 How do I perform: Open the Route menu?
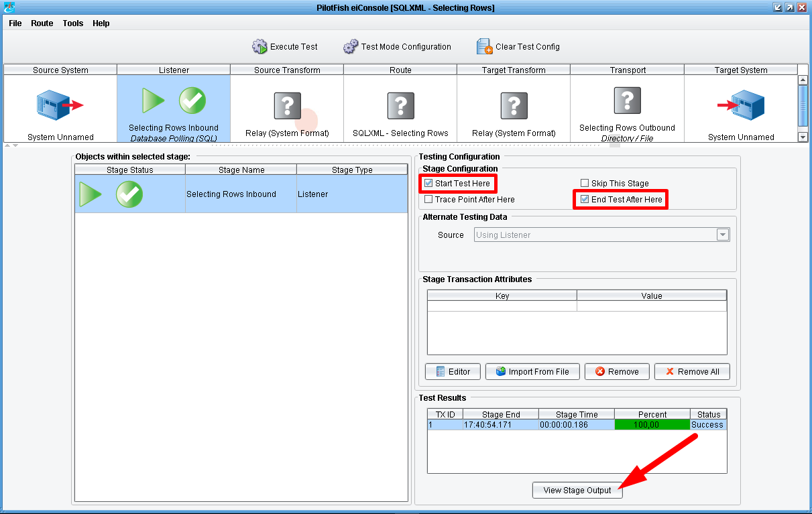42,23
